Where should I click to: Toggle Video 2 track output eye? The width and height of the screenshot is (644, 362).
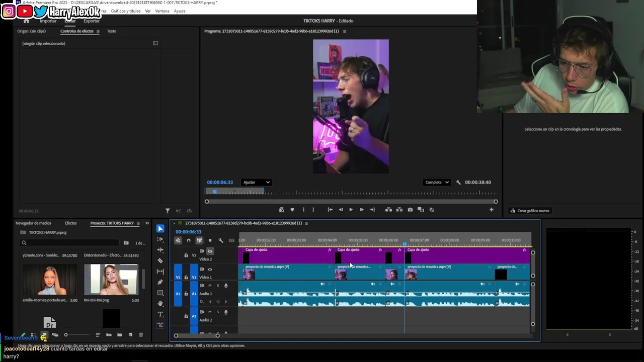210,251
